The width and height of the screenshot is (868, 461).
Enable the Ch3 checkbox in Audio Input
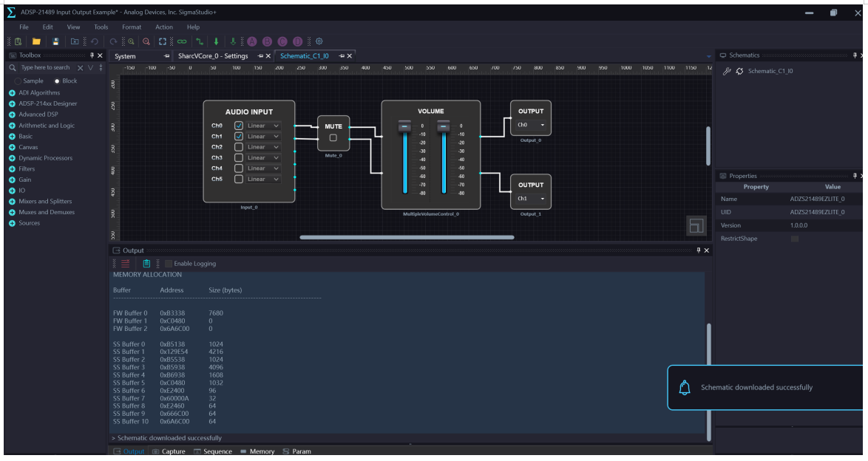[x=239, y=157]
